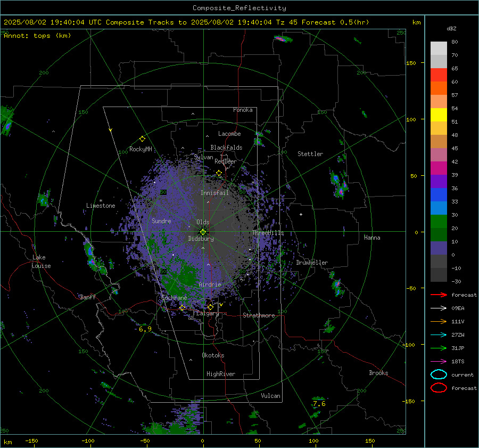Click the km unit label at top-right
479x448 pixels.
[x=416, y=22]
